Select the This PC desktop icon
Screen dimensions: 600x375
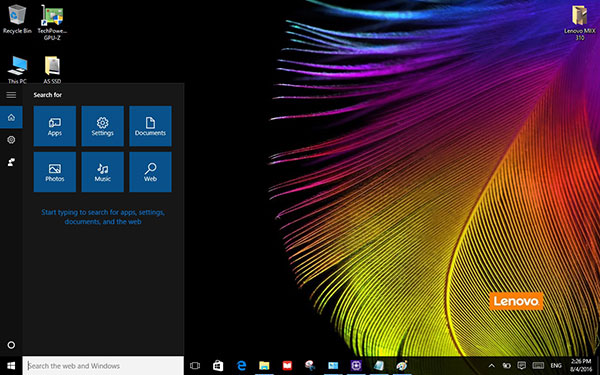tap(17, 70)
